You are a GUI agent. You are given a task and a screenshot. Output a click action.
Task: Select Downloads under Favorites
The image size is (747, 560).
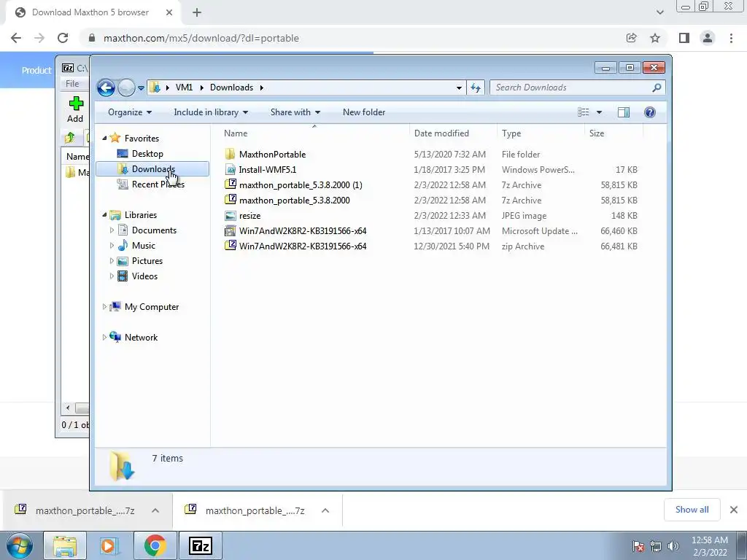[152, 169]
